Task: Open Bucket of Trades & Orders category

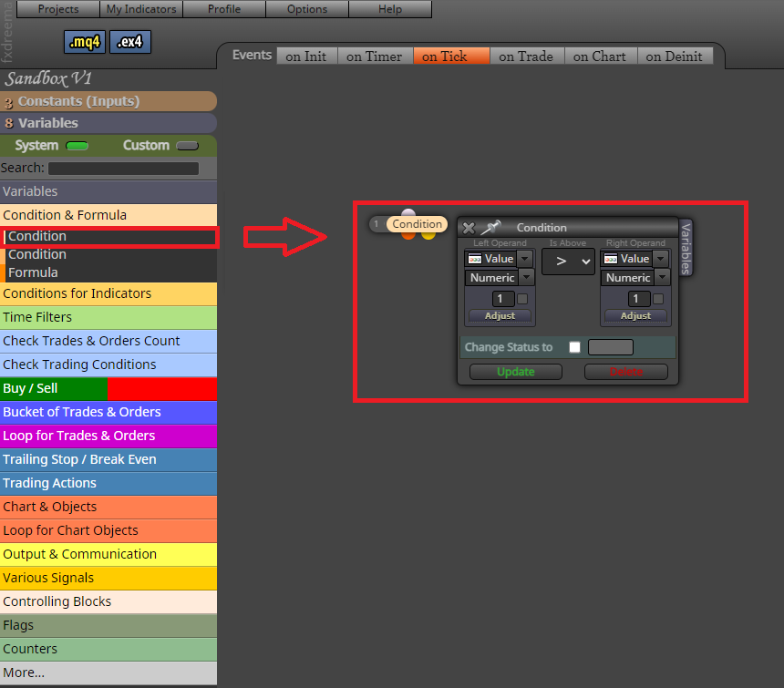Action: coord(108,412)
